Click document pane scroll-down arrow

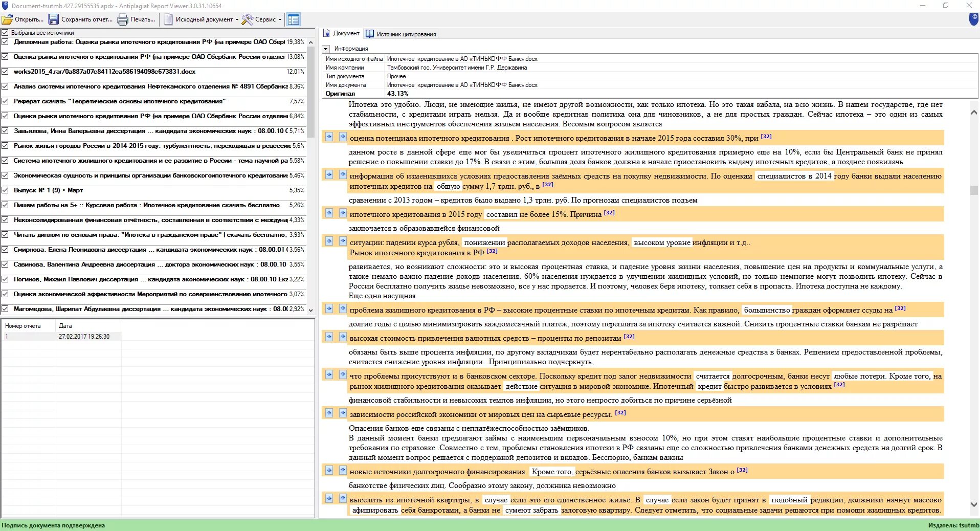click(x=974, y=504)
